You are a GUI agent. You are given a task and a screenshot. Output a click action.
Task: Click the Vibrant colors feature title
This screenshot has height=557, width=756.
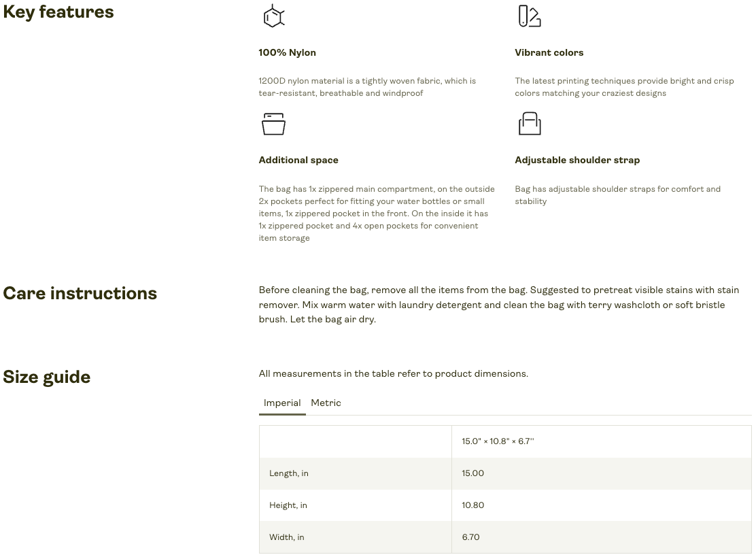tap(549, 53)
